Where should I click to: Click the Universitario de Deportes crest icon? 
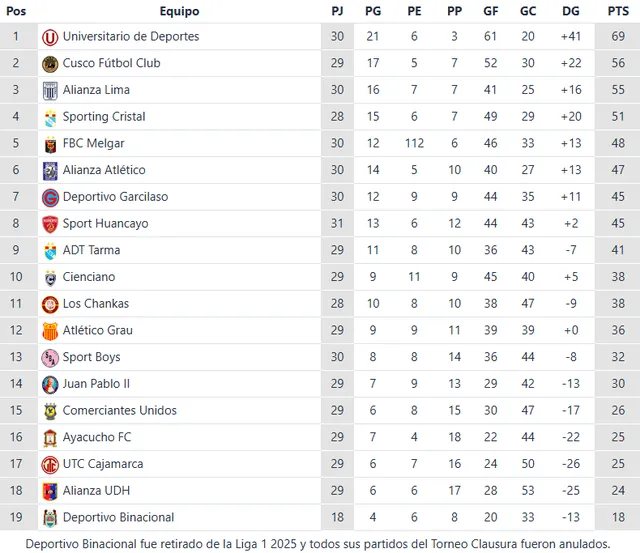(x=50, y=37)
